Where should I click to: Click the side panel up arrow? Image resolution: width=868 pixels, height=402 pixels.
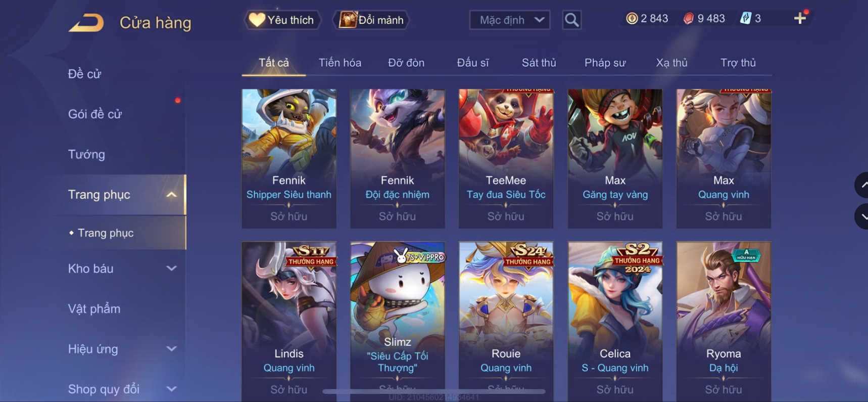click(862, 185)
